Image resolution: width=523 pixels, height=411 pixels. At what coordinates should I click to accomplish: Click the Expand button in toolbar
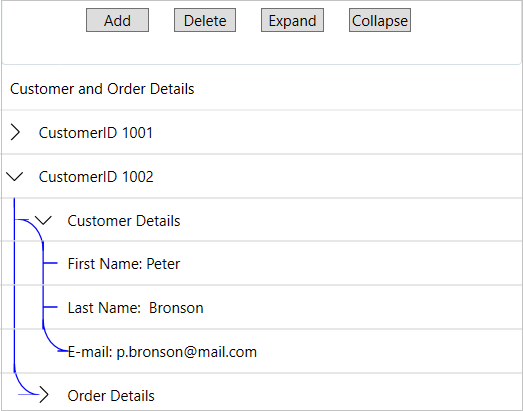(292, 20)
